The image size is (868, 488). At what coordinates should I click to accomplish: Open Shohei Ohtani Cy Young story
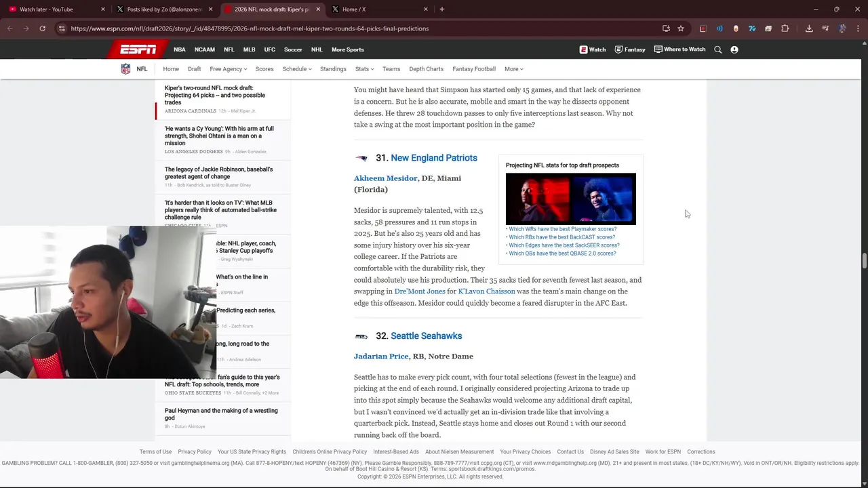[x=219, y=136]
